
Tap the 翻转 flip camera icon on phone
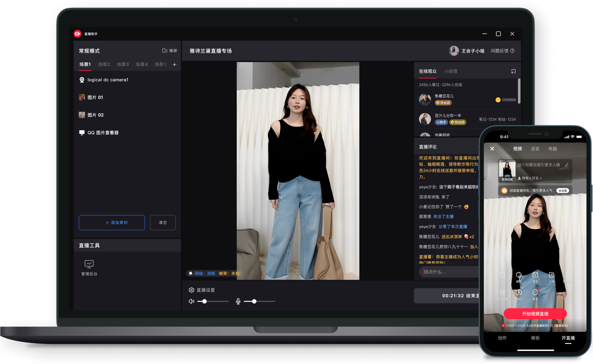pyautogui.click(x=519, y=275)
